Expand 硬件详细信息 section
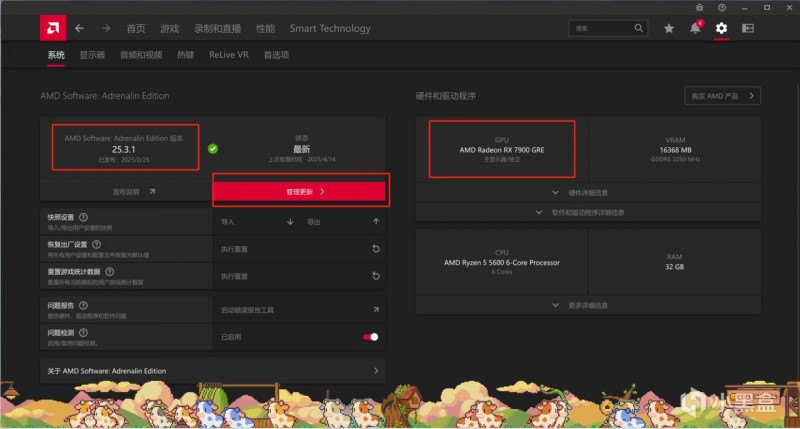 pyautogui.click(x=588, y=193)
